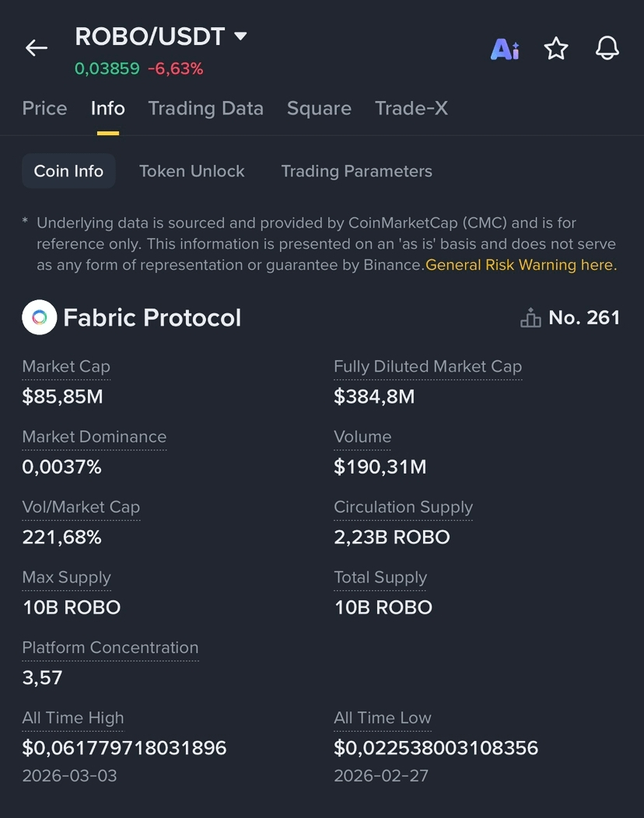Screen dimensions: 644x818
Task: Show the Token Unlock section
Action: (191, 171)
